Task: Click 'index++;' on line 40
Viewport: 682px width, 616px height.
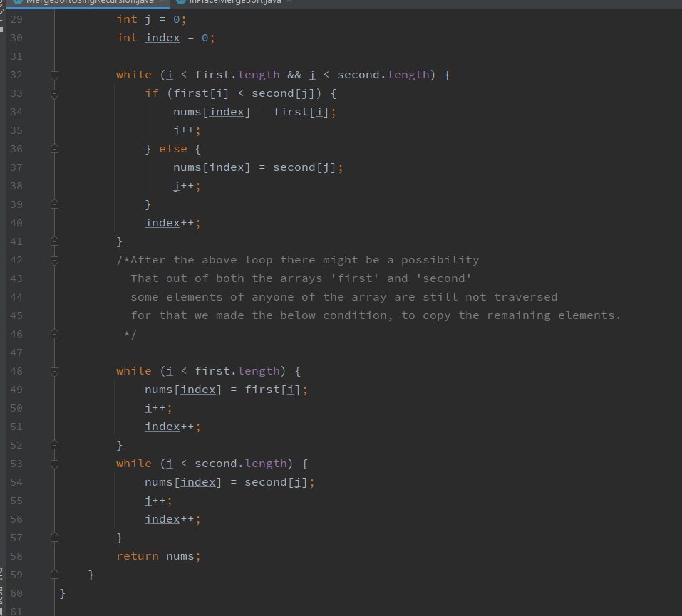Action: click(172, 223)
